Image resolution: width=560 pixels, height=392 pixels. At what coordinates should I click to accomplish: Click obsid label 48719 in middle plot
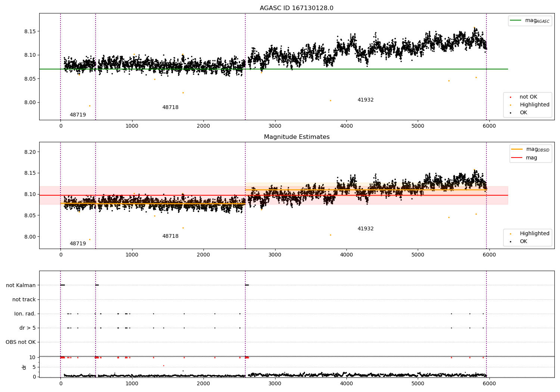click(x=78, y=244)
